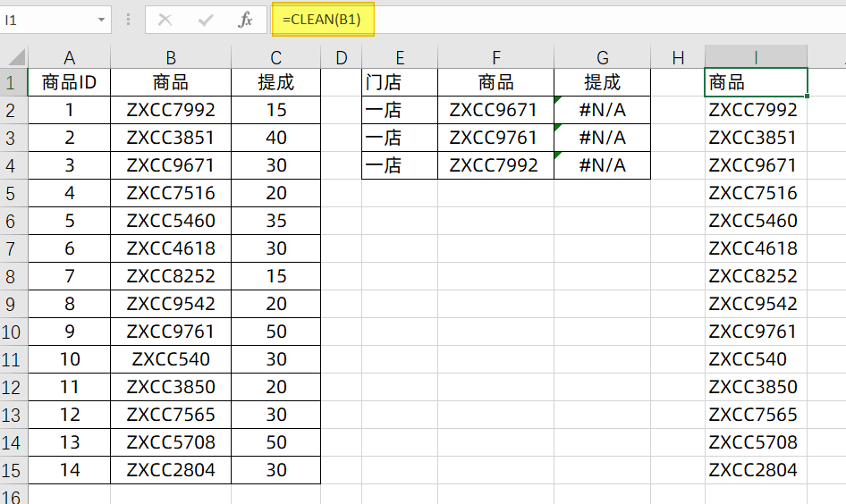
Task: Click active cell I1 containing 商品
Action: click(x=756, y=82)
